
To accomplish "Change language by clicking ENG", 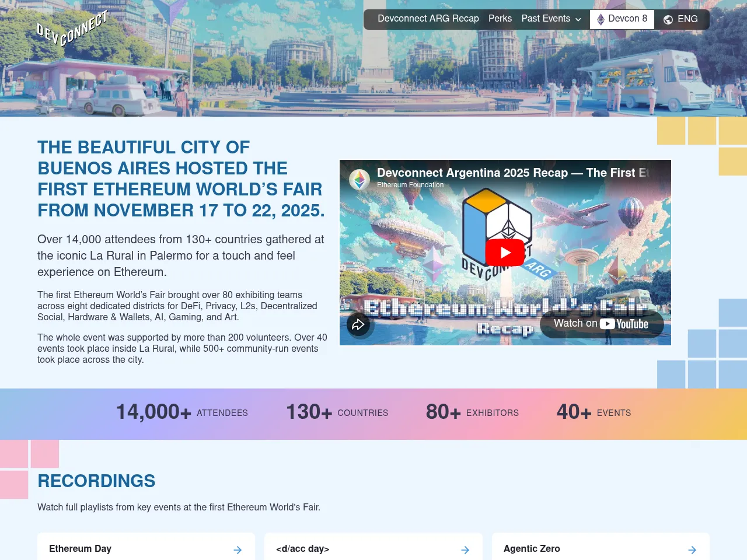I will tap(688, 19).
